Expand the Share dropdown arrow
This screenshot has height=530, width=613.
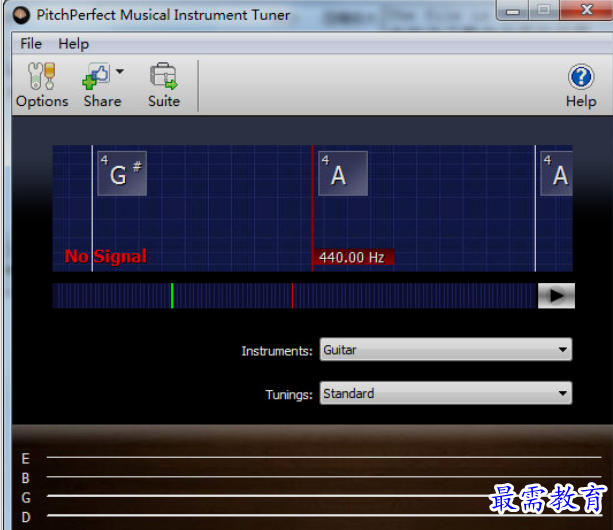click(x=120, y=72)
